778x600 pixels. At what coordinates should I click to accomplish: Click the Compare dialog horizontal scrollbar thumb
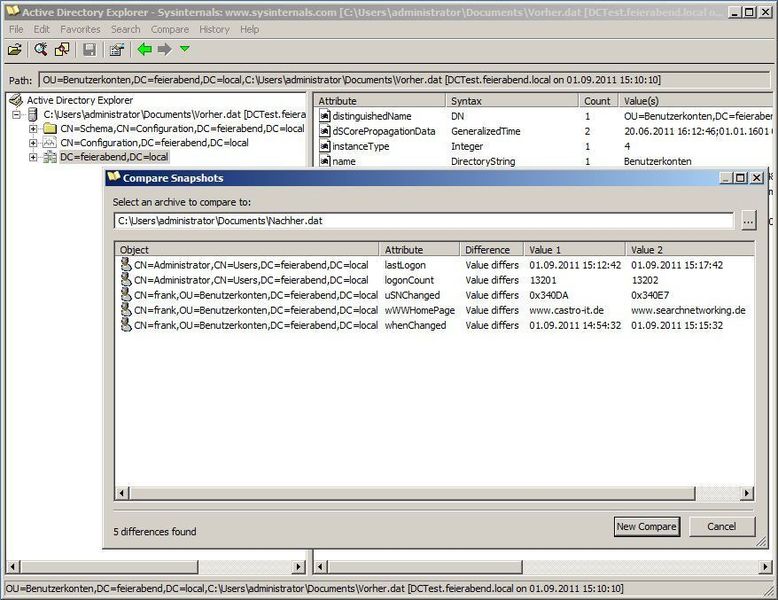(x=412, y=493)
